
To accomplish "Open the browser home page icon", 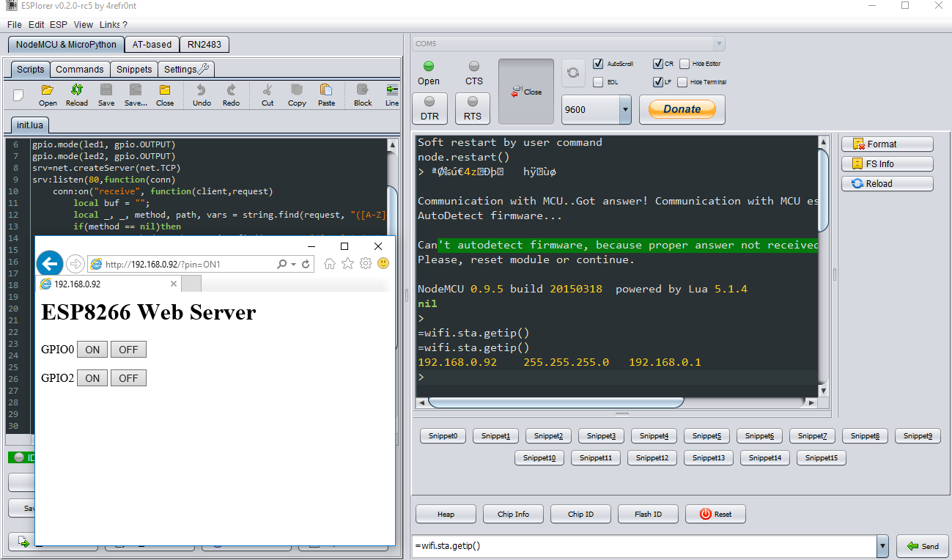I will 330,264.
